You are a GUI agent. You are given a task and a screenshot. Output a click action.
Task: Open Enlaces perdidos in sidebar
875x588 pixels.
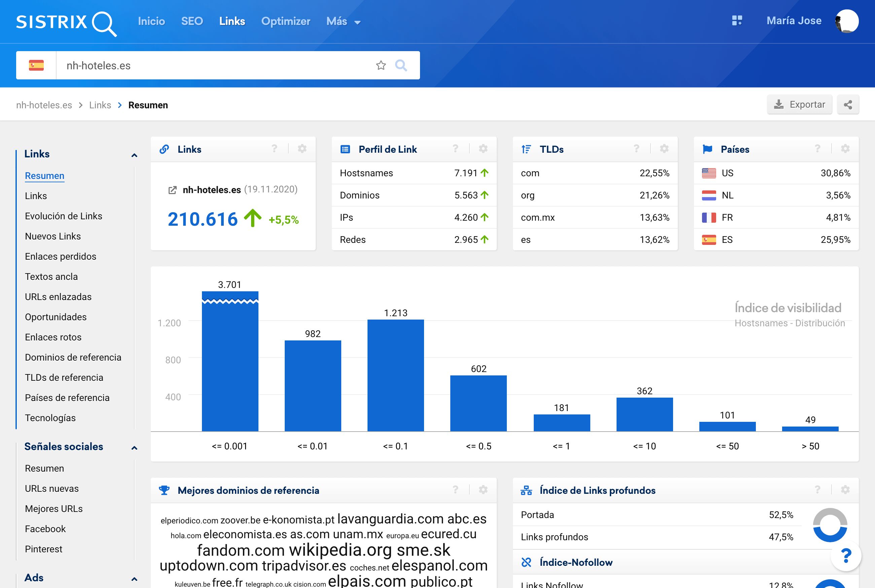(60, 257)
